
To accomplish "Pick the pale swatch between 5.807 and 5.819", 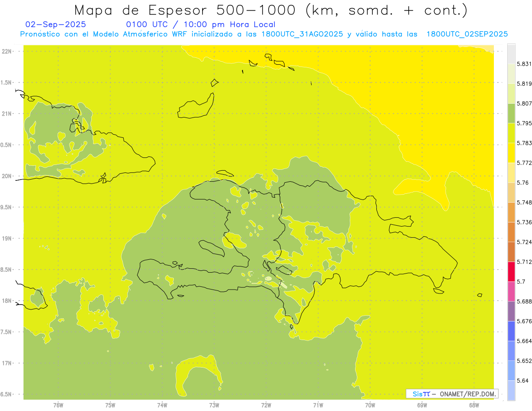I will (511, 93).
